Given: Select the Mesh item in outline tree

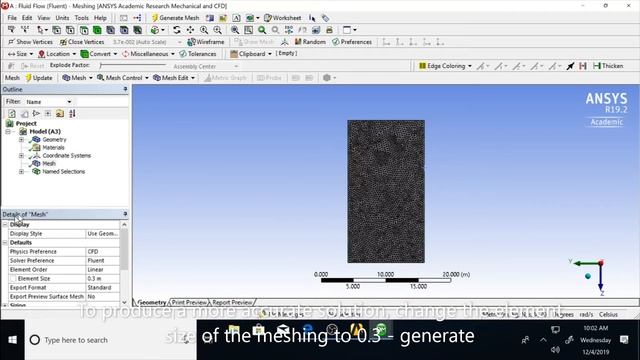Looking at the screenshot, I should tap(49, 163).
